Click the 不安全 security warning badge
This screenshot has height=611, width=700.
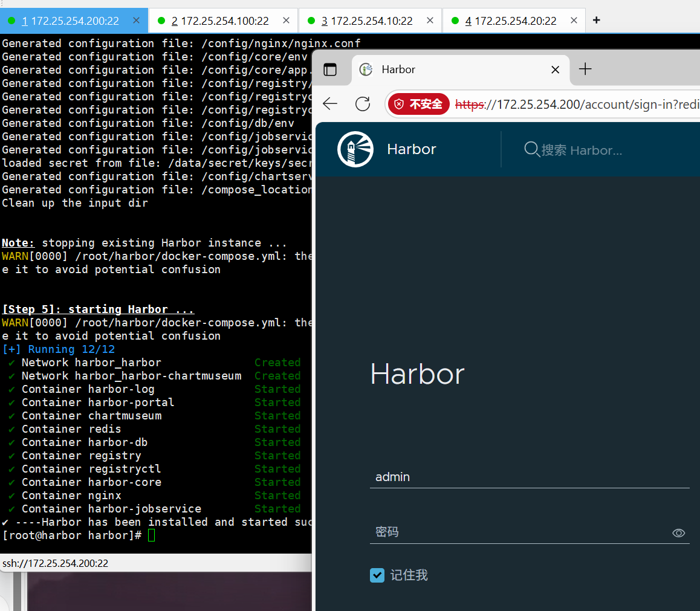tap(418, 104)
